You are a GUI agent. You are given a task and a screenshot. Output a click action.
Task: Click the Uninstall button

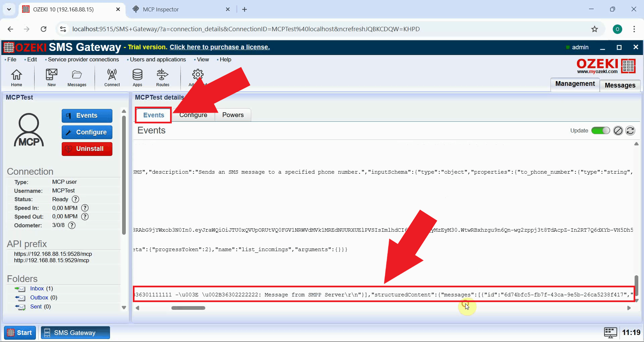click(x=87, y=149)
